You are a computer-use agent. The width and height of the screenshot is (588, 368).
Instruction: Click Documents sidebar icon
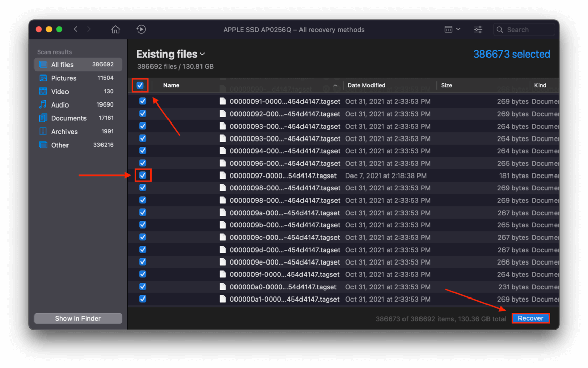point(43,118)
